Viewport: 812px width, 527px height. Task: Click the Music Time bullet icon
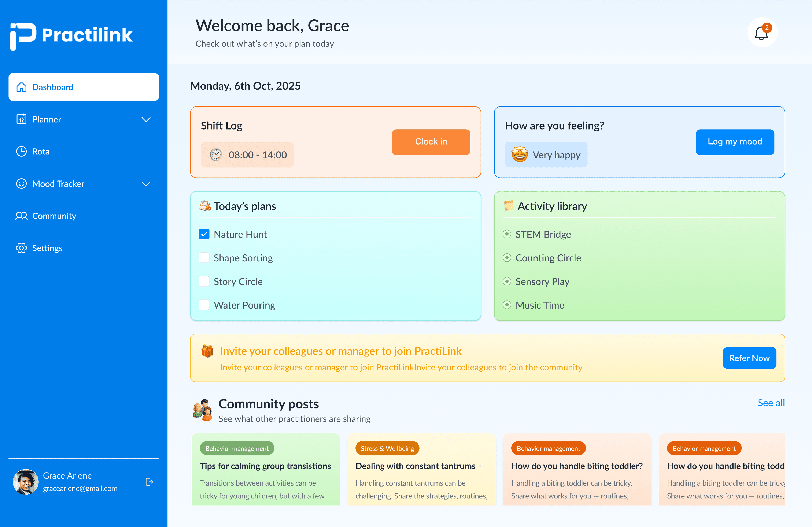tap(507, 305)
